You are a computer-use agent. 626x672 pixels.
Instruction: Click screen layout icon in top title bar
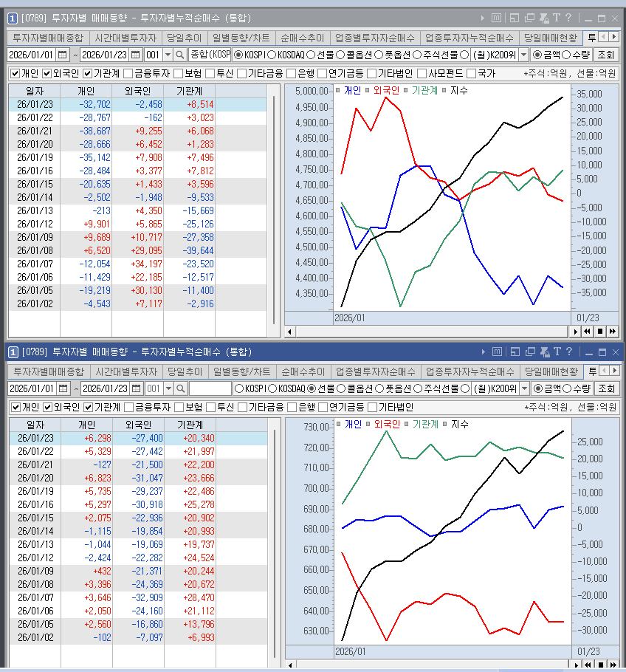515,18
